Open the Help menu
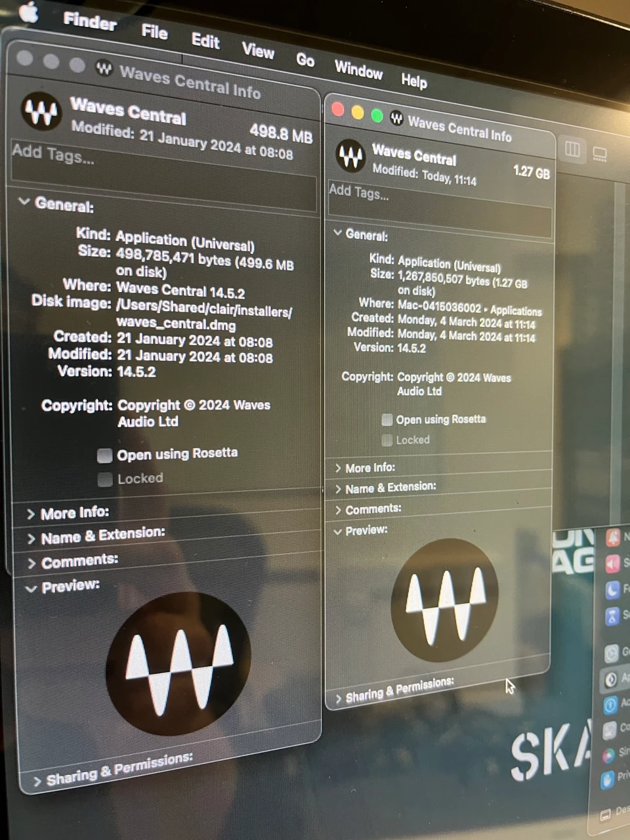The height and width of the screenshot is (840, 630). tap(414, 80)
